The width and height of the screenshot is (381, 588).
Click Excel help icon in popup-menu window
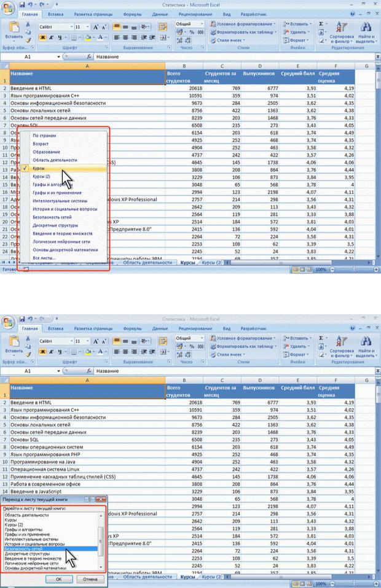353,14
